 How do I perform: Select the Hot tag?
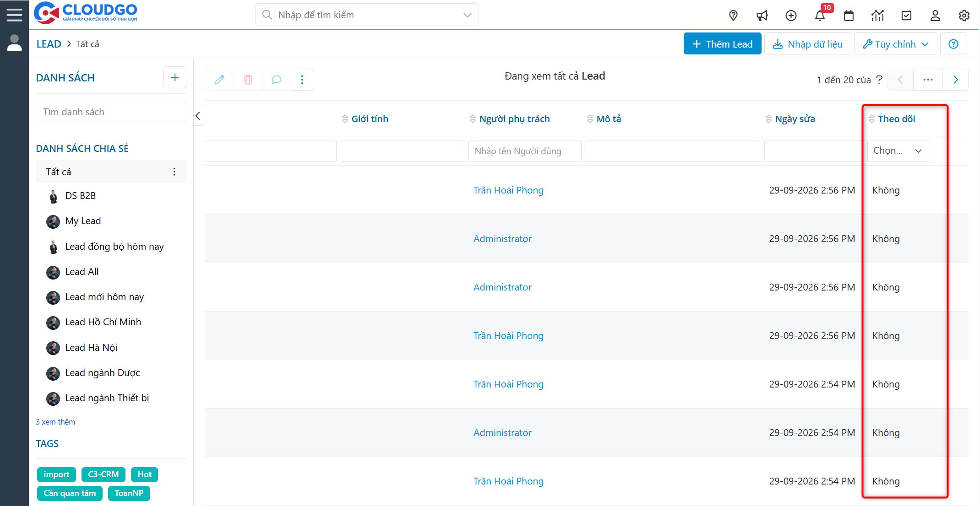[144, 474]
